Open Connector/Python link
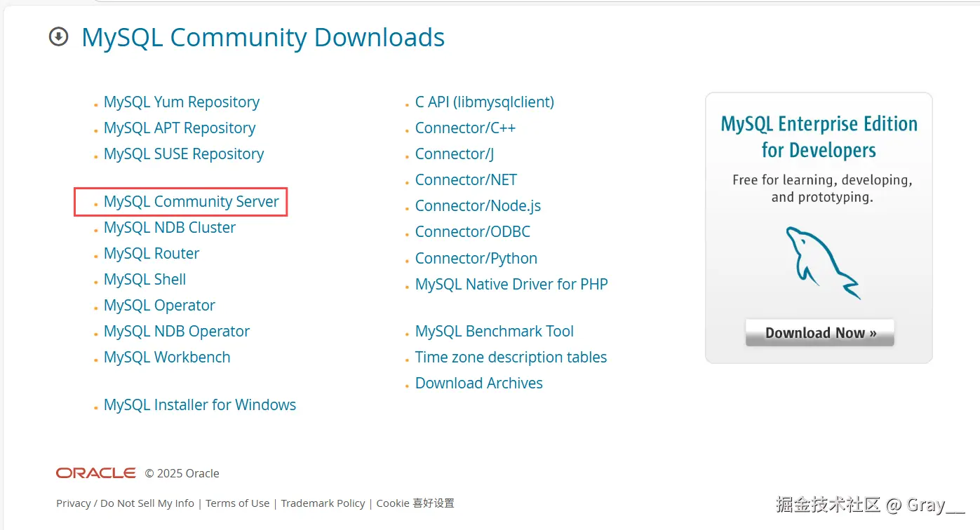980x530 pixels. point(476,259)
